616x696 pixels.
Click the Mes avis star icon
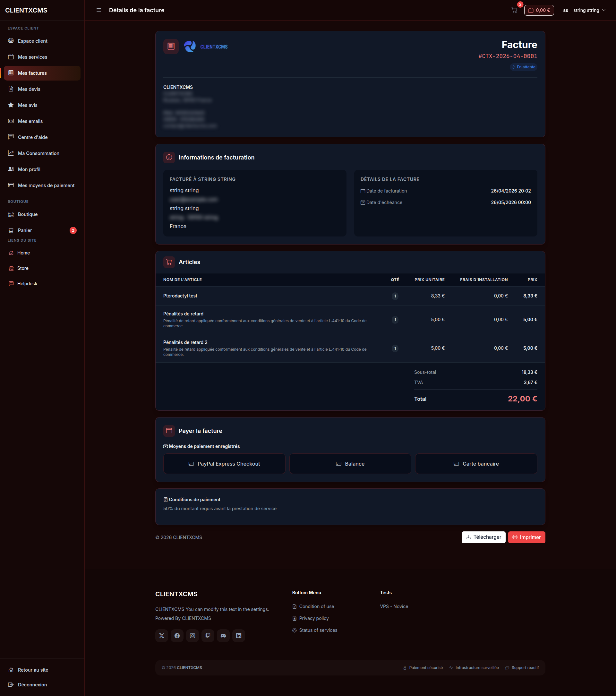pos(11,105)
